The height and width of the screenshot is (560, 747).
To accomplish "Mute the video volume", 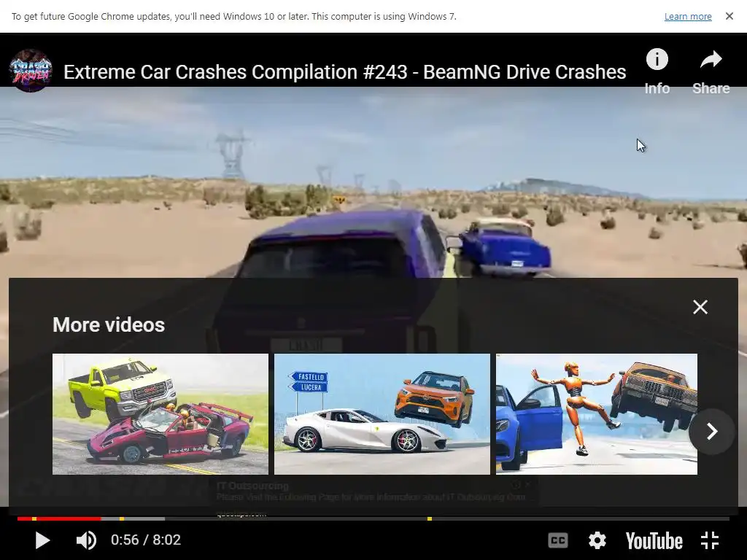I will click(86, 540).
